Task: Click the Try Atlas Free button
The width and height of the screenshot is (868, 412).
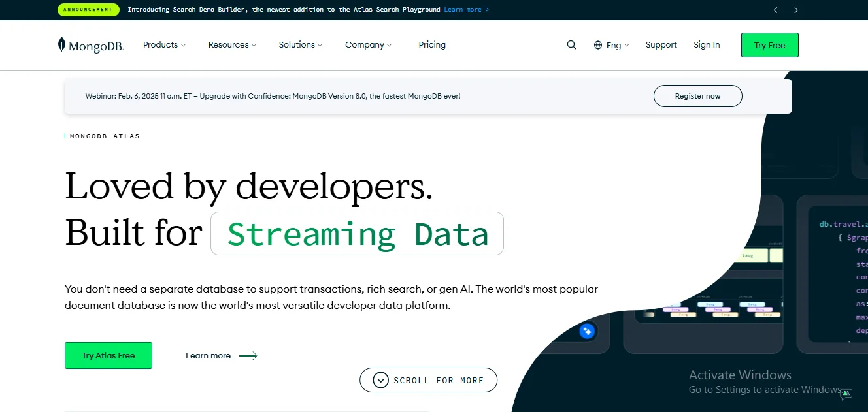Action: point(108,355)
